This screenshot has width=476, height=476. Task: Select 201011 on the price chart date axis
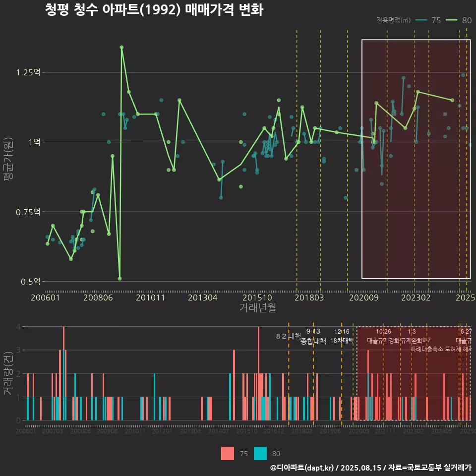click(x=150, y=297)
